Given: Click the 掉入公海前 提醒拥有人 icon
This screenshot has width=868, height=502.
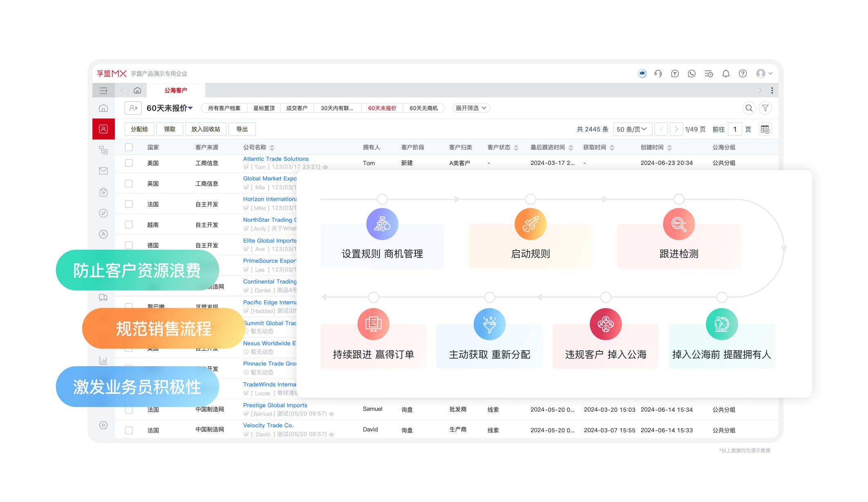Looking at the screenshot, I should (x=721, y=324).
